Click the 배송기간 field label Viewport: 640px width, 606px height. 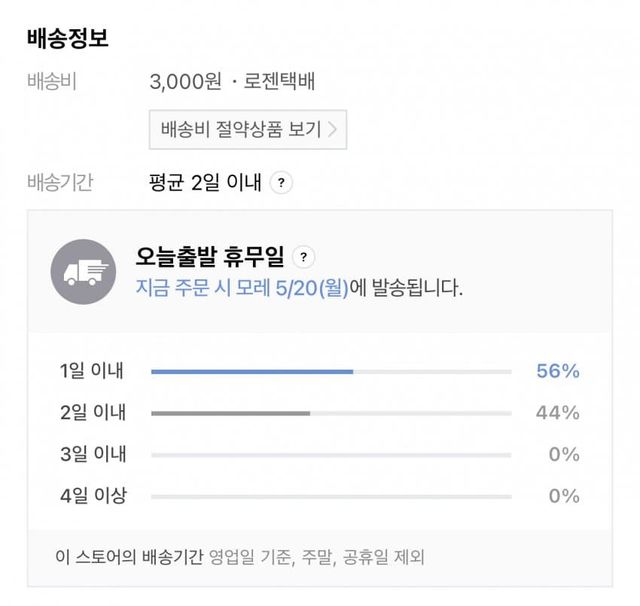click(x=60, y=183)
